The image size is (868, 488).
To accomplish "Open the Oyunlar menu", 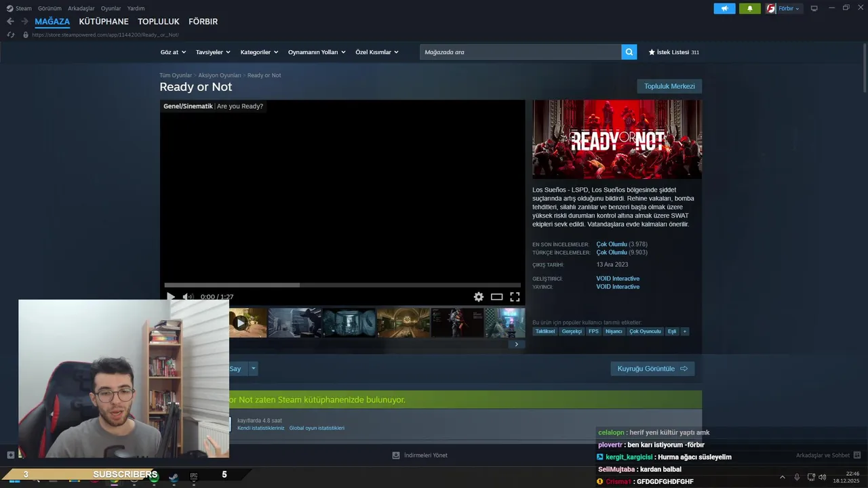I will 111,8.
